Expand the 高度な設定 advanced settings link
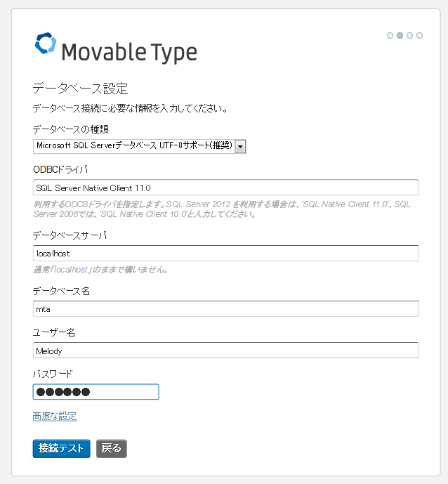The image size is (448, 484). tap(55, 417)
